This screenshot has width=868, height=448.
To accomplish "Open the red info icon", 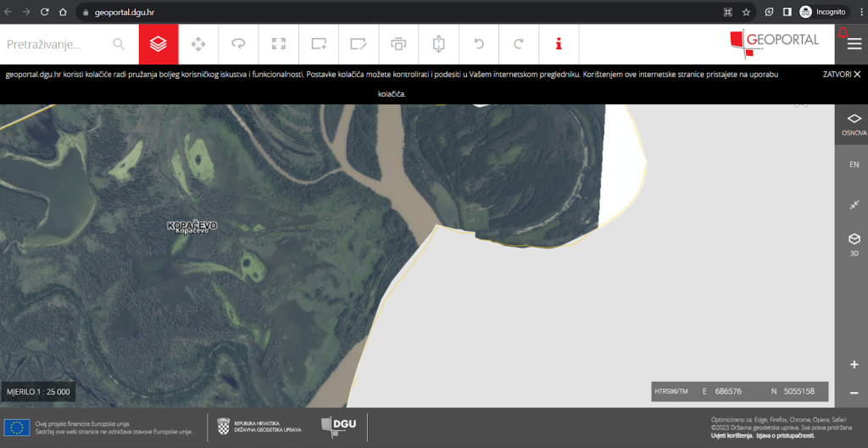I will pos(559,44).
